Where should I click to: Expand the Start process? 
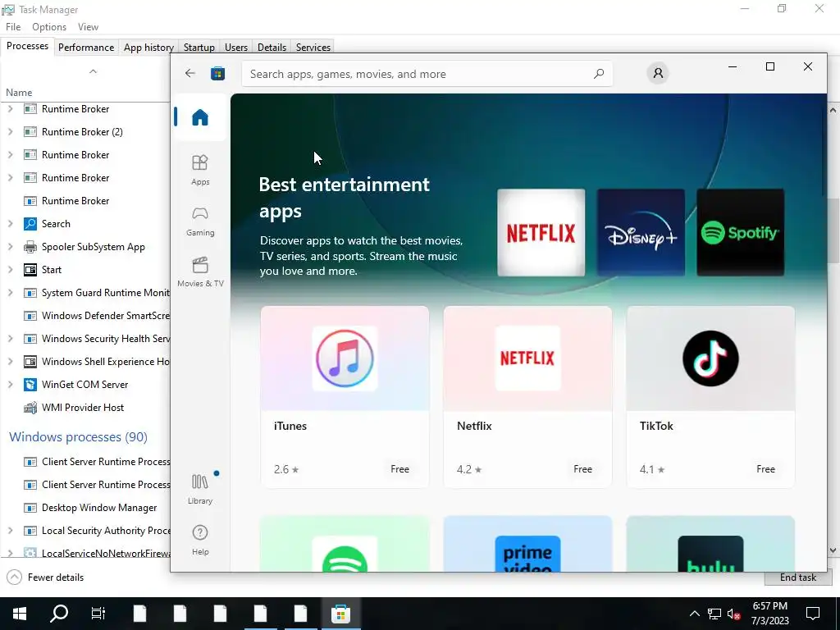[x=10, y=269]
